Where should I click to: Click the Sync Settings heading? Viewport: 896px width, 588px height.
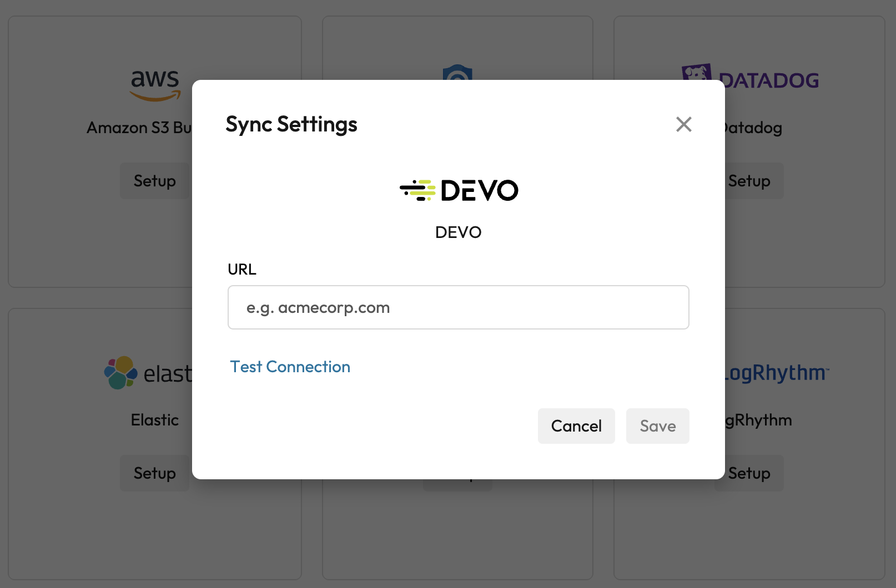[291, 124]
